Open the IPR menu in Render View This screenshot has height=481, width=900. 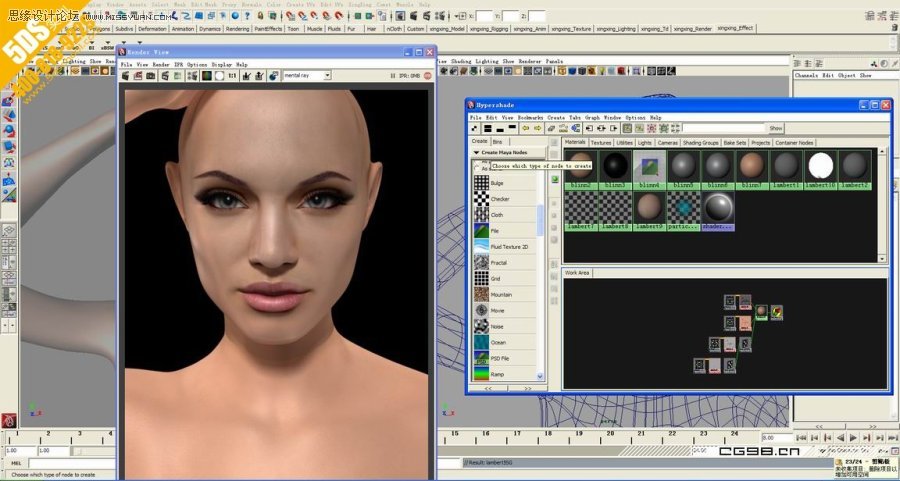point(177,64)
